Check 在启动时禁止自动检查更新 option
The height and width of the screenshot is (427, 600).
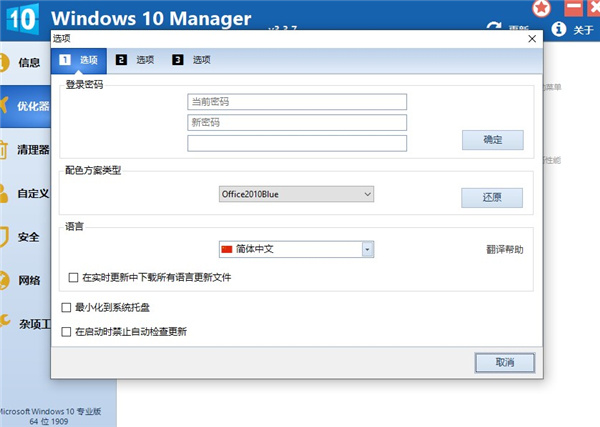point(66,331)
